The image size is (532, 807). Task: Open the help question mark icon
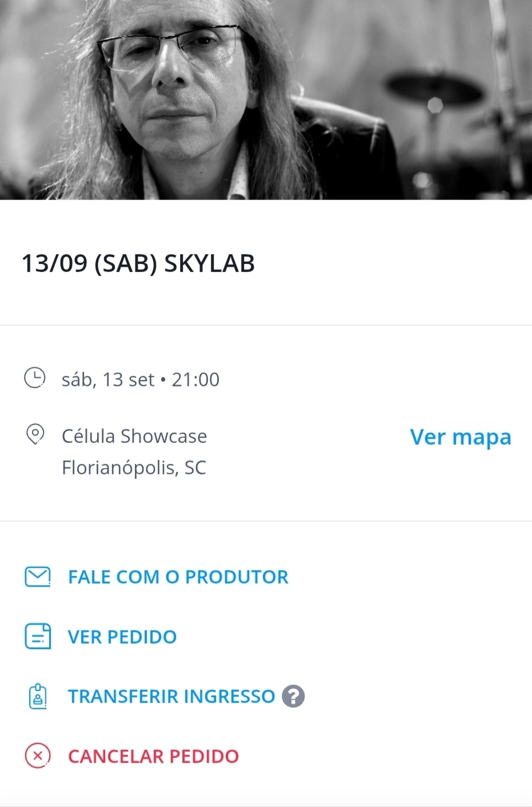[x=293, y=696]
